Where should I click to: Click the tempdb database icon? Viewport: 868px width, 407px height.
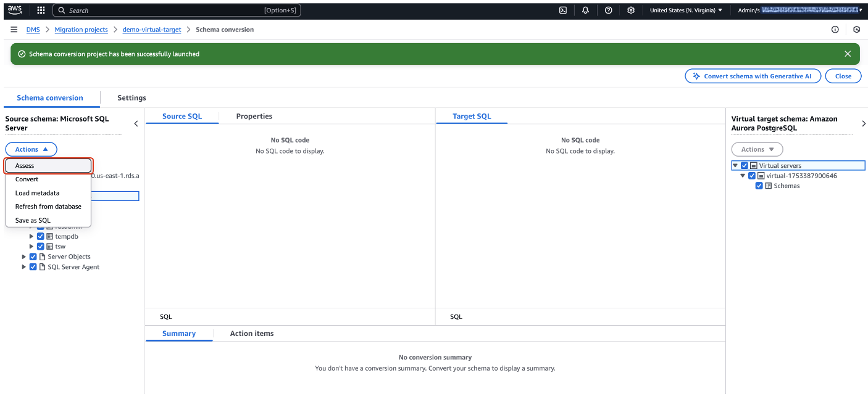[x=50, y=236]
